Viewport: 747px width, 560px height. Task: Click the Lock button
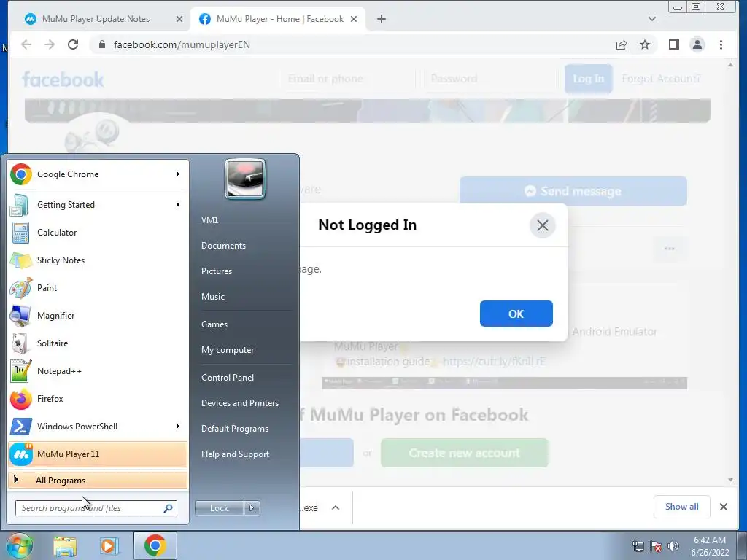pyautogui.click(x=219, y=508)
